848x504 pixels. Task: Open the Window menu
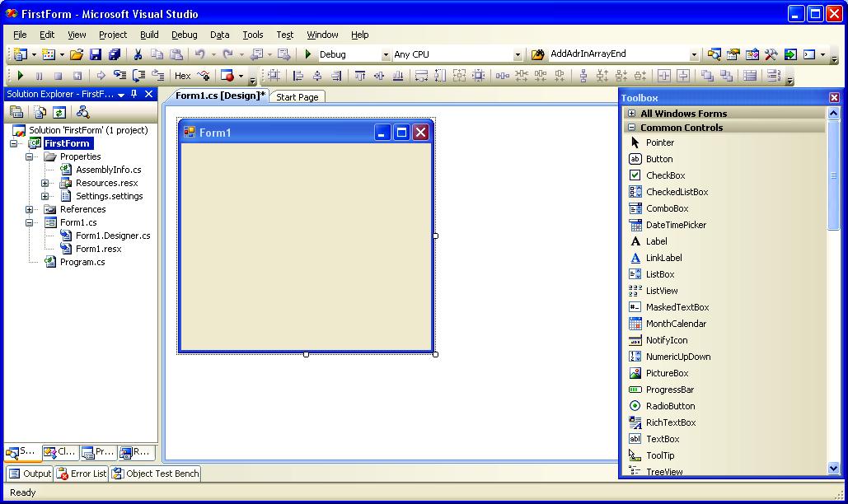click(322, 35)
